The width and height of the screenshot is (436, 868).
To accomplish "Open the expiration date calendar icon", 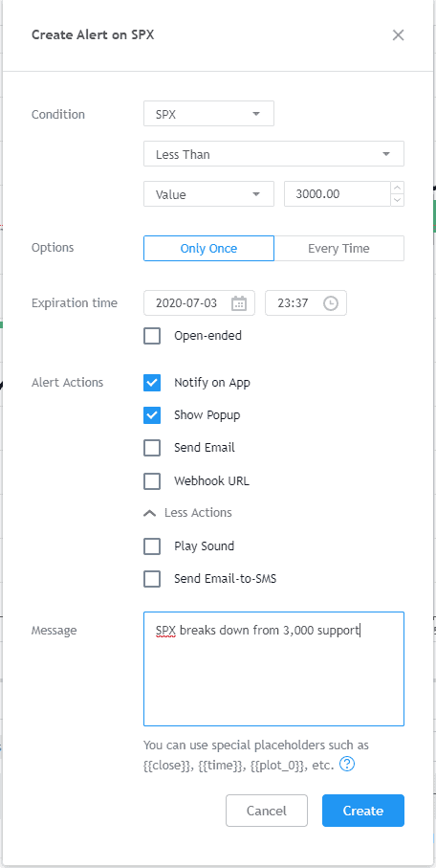I will (x=238, y=303).
